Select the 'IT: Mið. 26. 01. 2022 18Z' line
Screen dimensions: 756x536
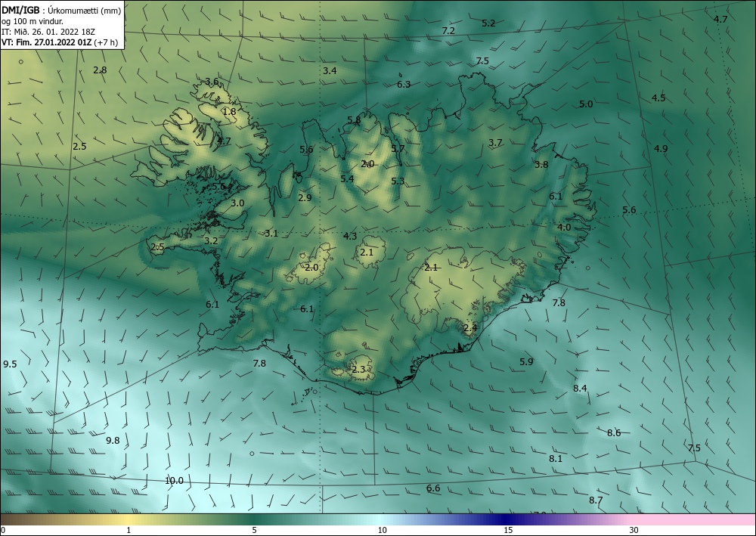pos(48,32)
